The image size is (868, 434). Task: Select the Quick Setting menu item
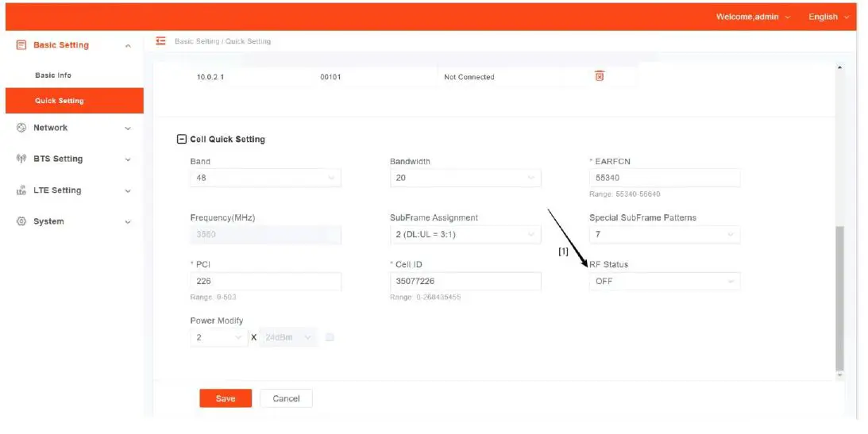coord(75,101)
